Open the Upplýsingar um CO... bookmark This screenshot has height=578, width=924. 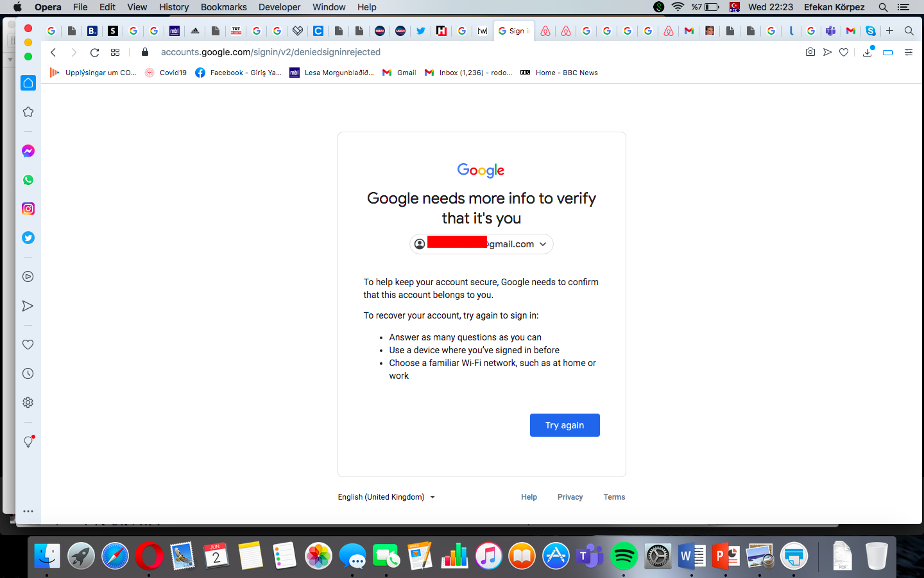tap(93, 73)
